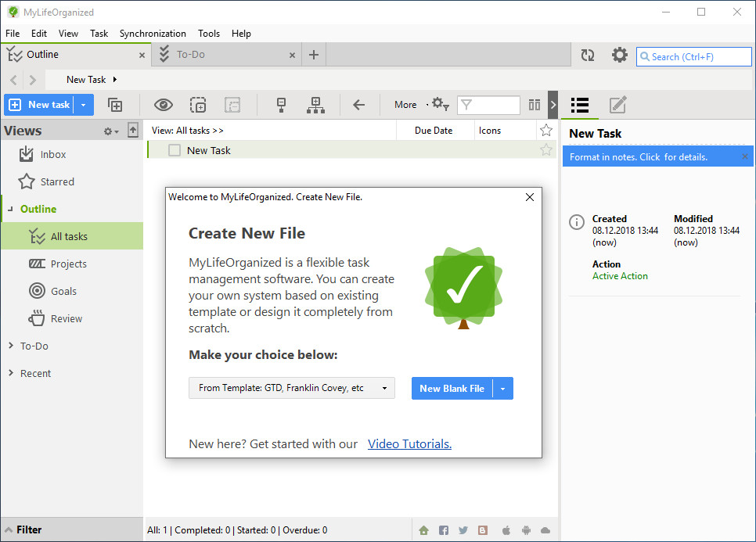The width and height of the screenshot is (756, 542).
Task: Collapse the Outline group
Action: [x=11, y=209]
